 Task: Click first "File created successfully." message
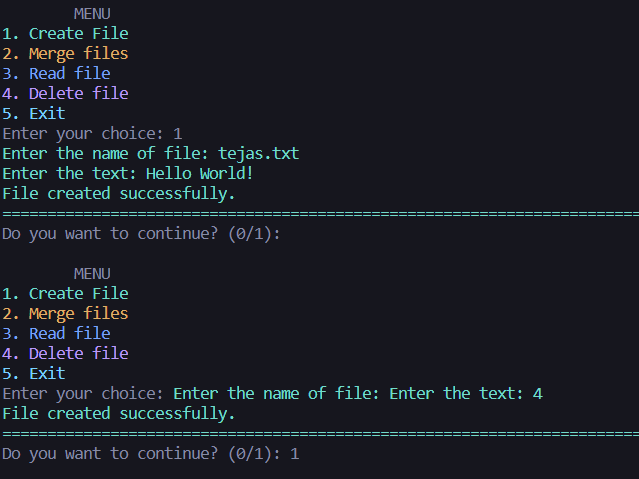click(x=119, y=194)
